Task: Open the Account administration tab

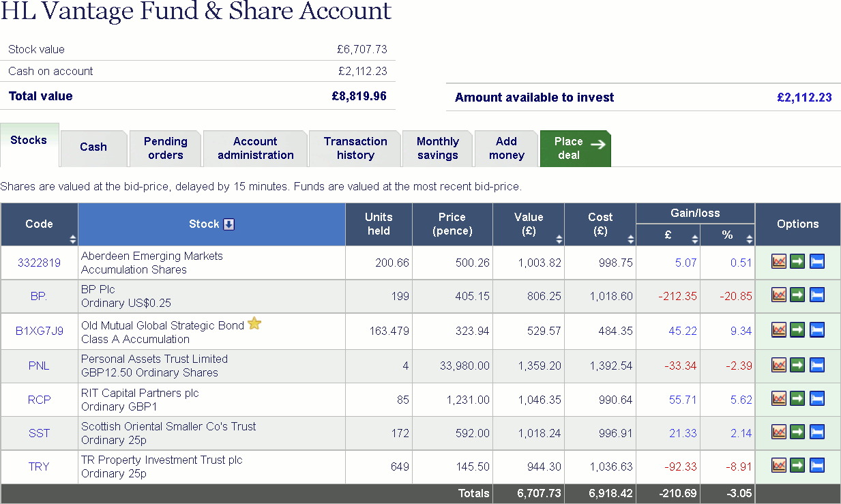Action: coord(255,148)
